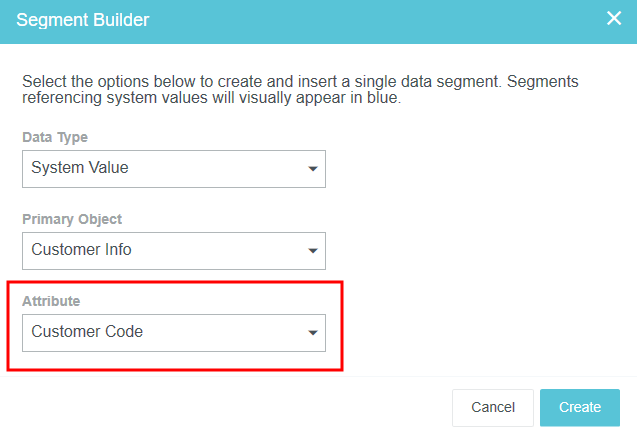Click the 'Customer Code' selected value
Image resolution: width=637 pixels, height=436 pixels.
[87, 332]
